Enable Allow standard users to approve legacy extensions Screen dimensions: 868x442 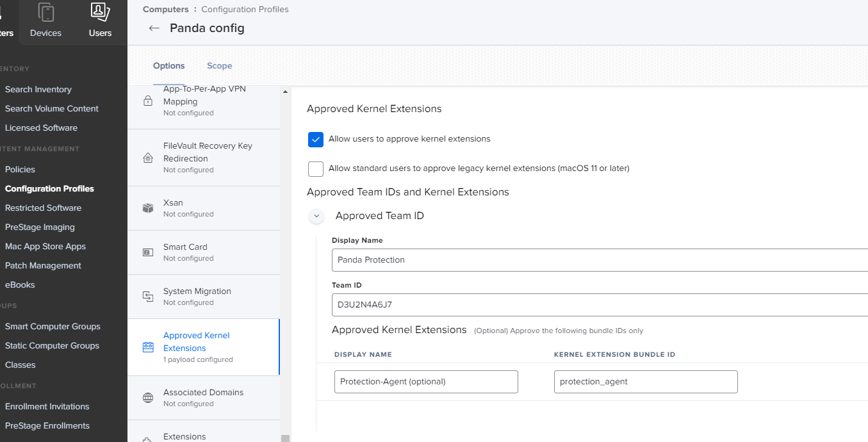[316, 168]
